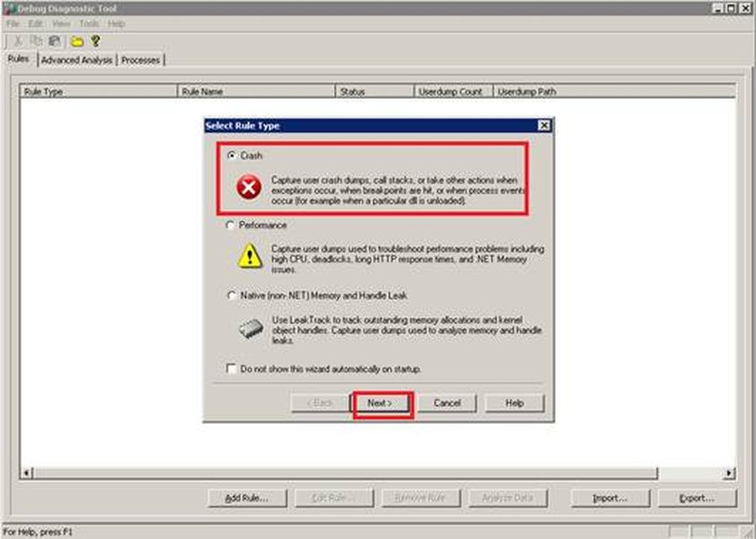Open the Tools menu

click(89, 23)
